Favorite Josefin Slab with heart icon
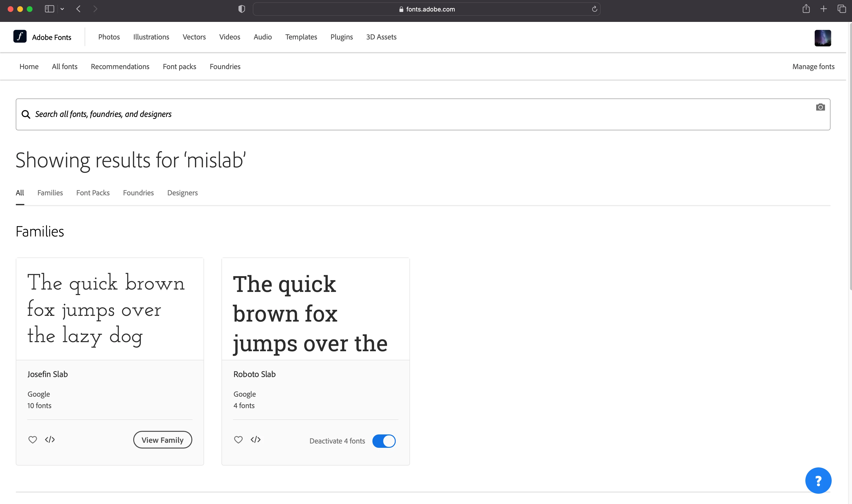This screenshot has height=504, width=852. [33, 439]
